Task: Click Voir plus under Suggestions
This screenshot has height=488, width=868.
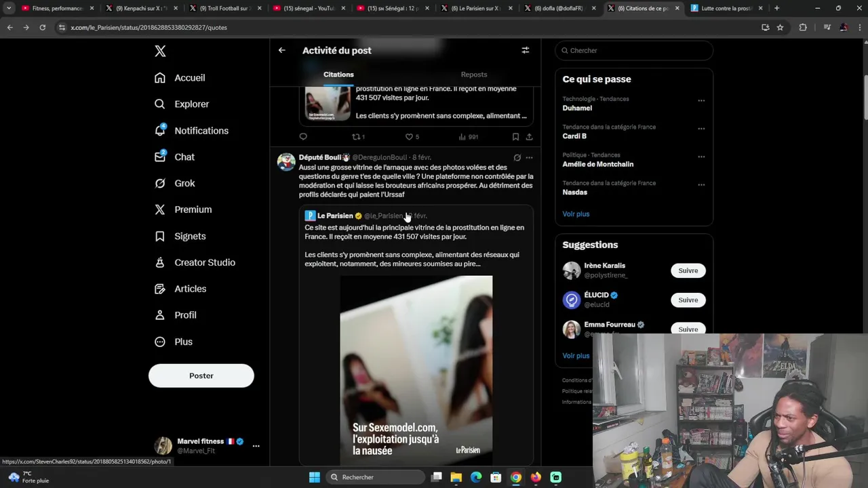Action: click(576, 356)
